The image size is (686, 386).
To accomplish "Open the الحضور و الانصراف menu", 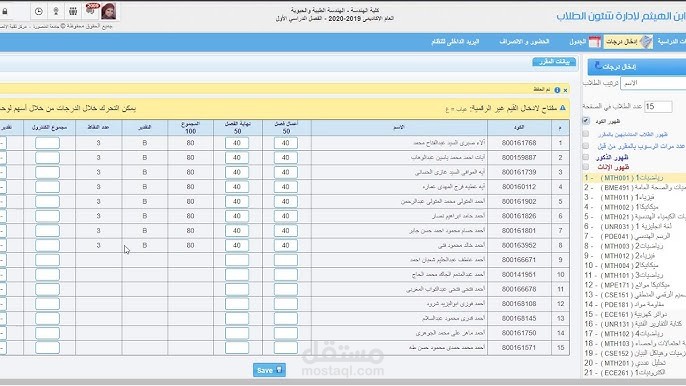I will [524, 42].
